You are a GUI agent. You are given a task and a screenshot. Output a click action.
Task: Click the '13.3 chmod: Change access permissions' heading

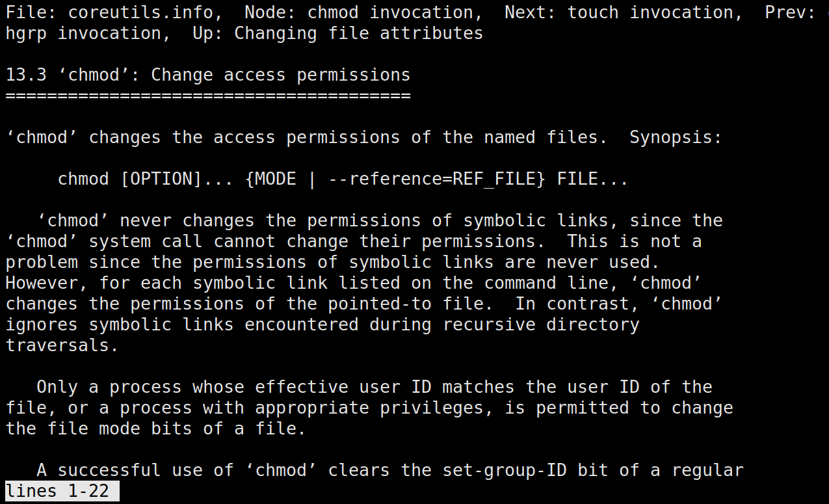pyautogui.click(x=208, y=75)
